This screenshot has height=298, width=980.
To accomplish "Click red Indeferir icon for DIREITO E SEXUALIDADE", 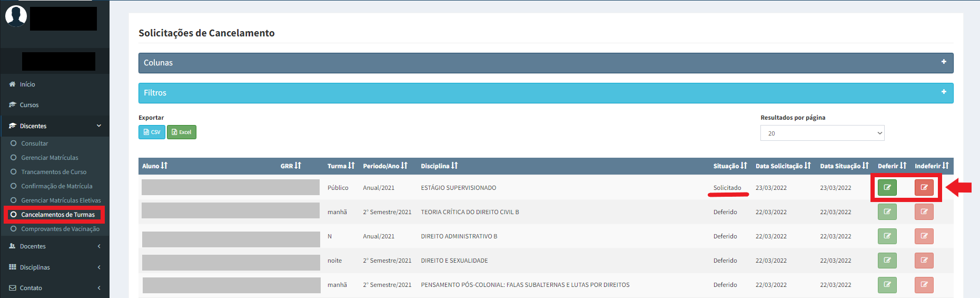I will pos(924,261).
